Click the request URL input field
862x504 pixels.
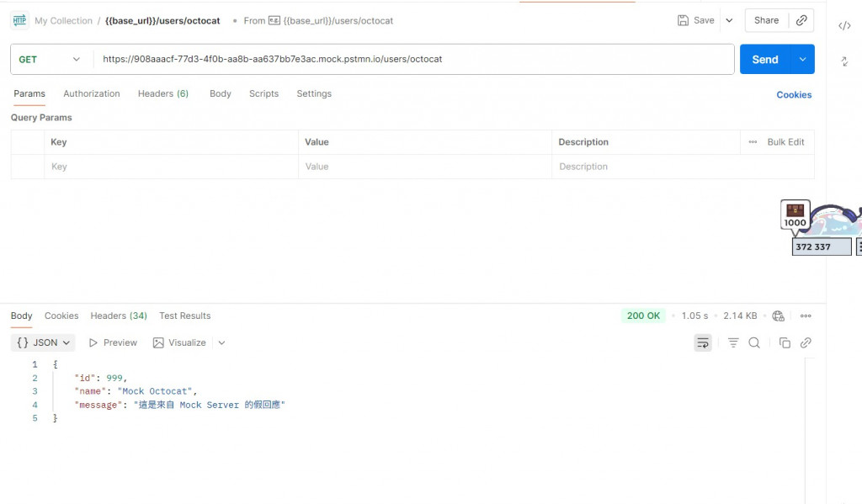[415, 60]
